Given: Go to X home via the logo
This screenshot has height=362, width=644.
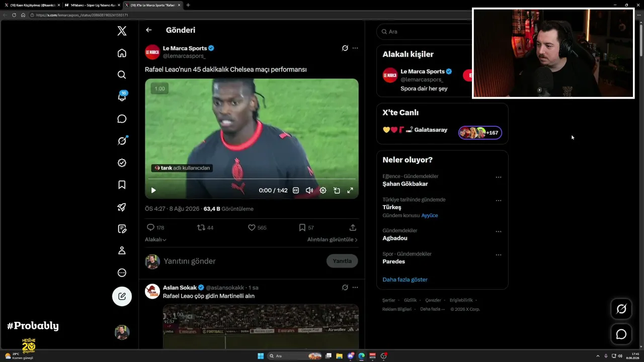Looking at the screenshot, I should click(122, 31).
